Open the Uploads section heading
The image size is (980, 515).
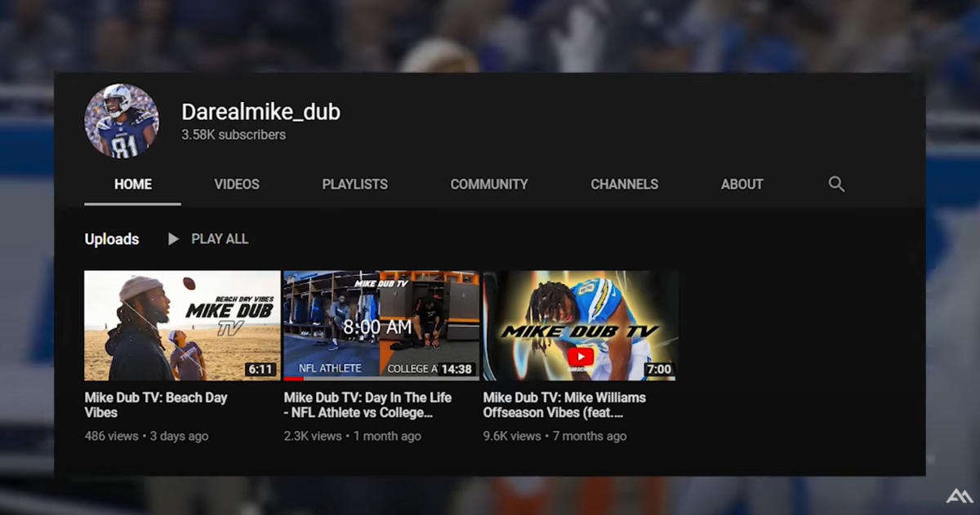click(112, 239)
